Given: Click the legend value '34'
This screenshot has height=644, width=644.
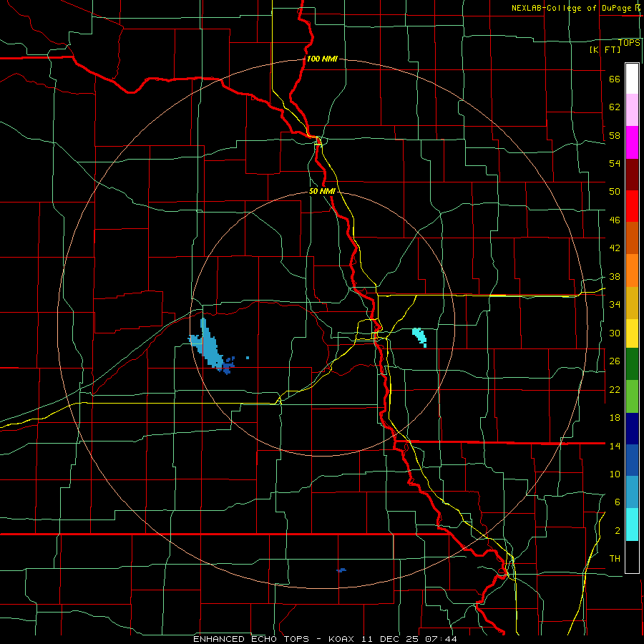Looking at the screenshot, I should coord(615,304).
